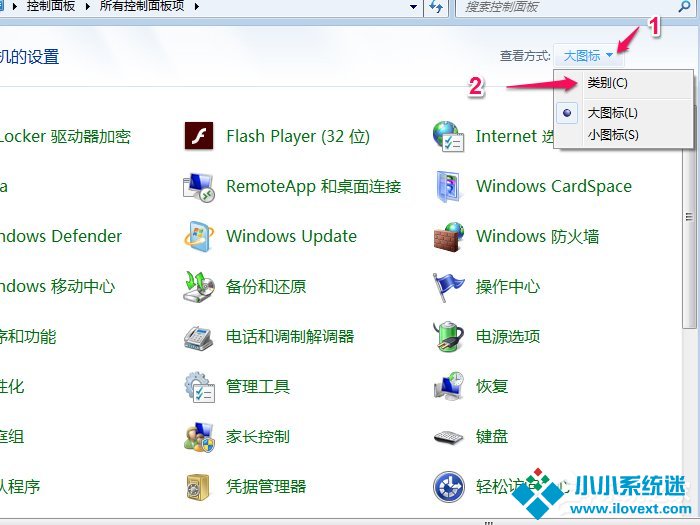Expand arrow after 所有控制面板项 breadcrumb

pyautogui.click(x=196, y=7)
